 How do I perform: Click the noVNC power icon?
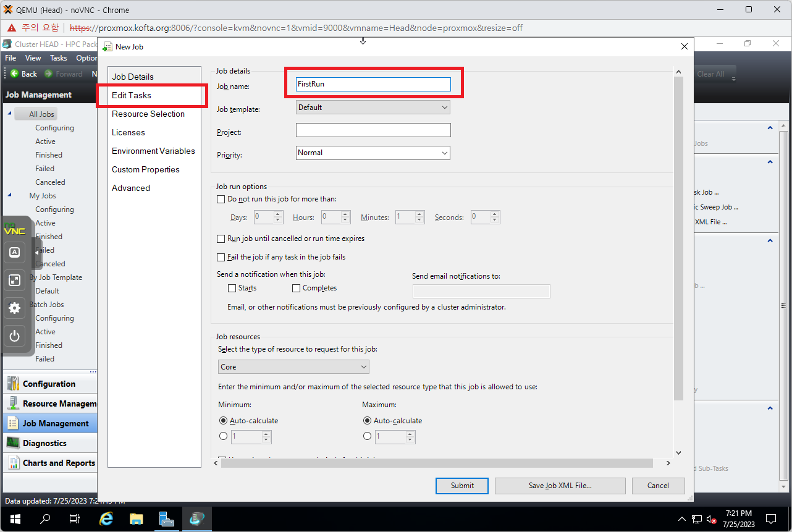15,336
